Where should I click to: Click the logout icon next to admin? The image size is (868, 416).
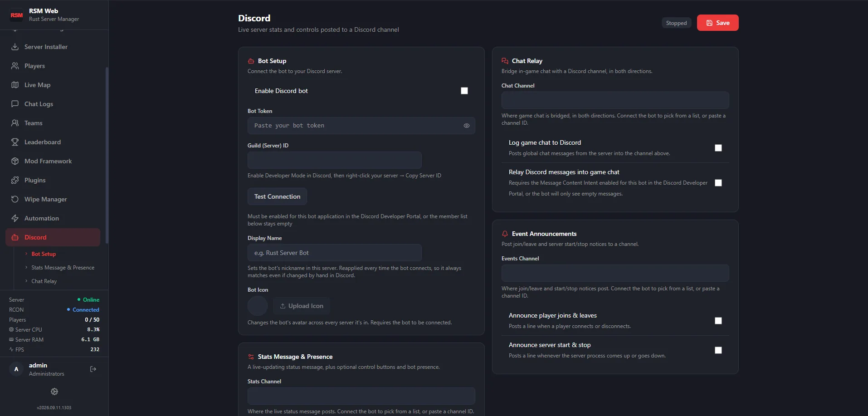93,369
